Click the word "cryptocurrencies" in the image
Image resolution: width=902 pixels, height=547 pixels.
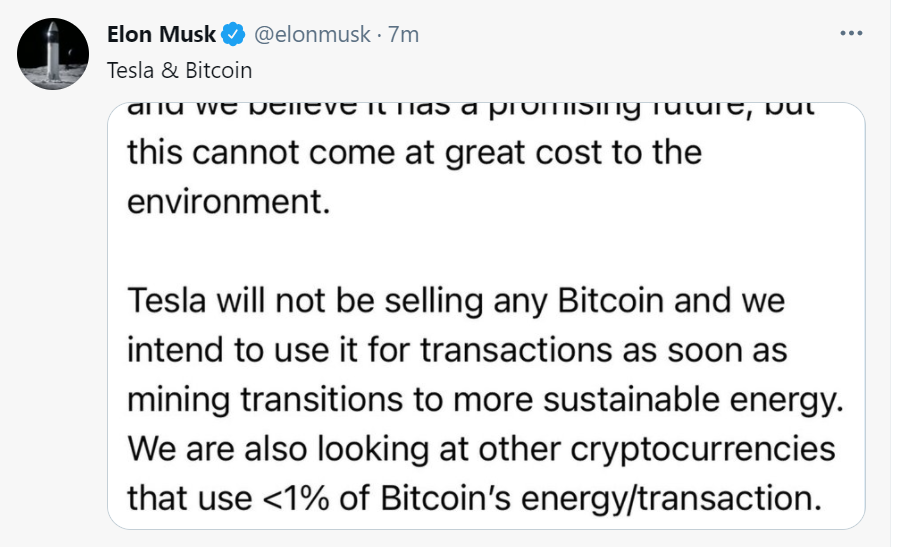point(702,447)
